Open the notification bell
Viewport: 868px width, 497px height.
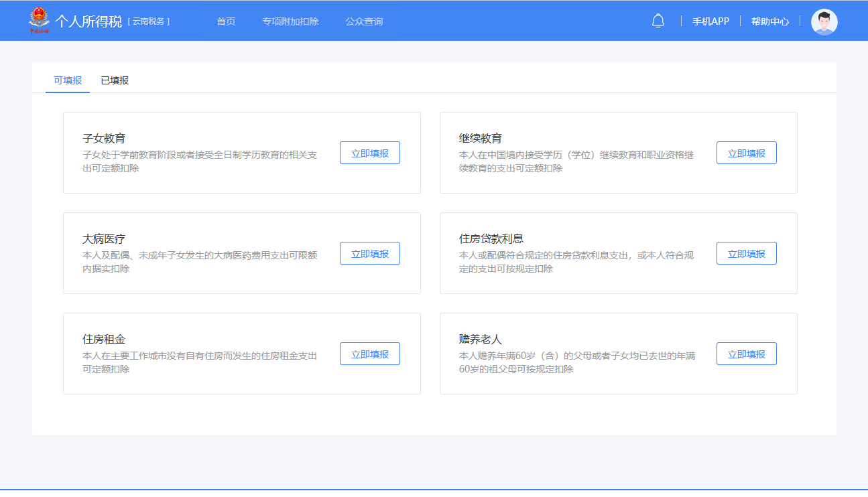pos(658,21)
